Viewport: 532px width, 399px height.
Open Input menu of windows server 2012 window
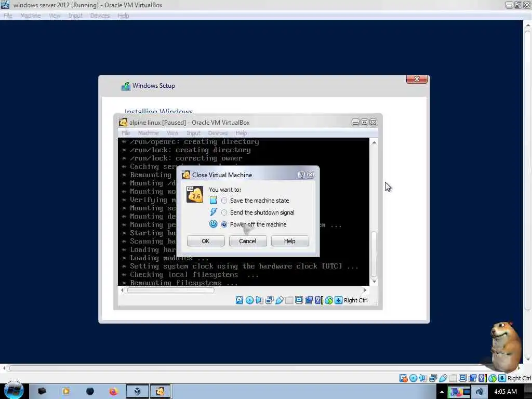click(75, 16)
